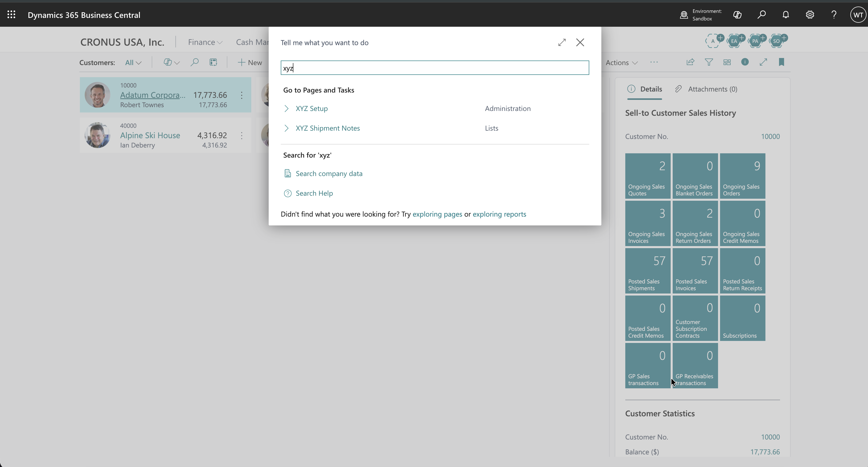868x467 pixels.
Task: Expand the Tell Me dialog to full size
Action: [562, 42]
